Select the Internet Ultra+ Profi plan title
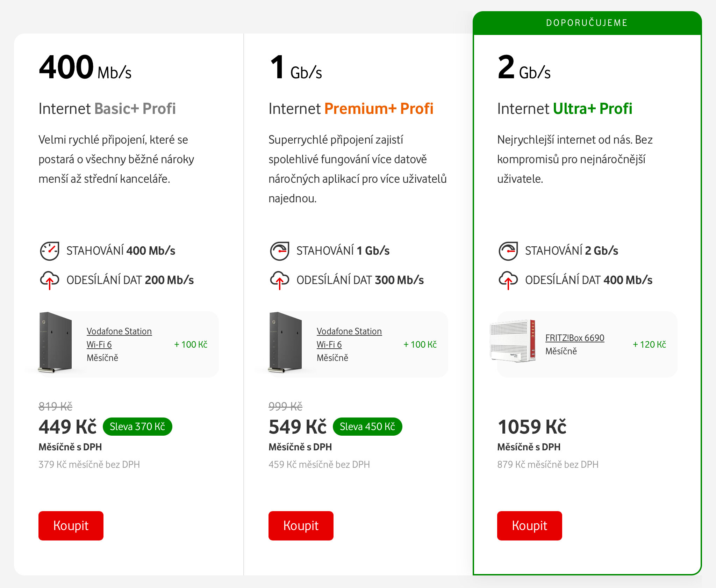Screen dimensions: 716x588 coord(565,109)
